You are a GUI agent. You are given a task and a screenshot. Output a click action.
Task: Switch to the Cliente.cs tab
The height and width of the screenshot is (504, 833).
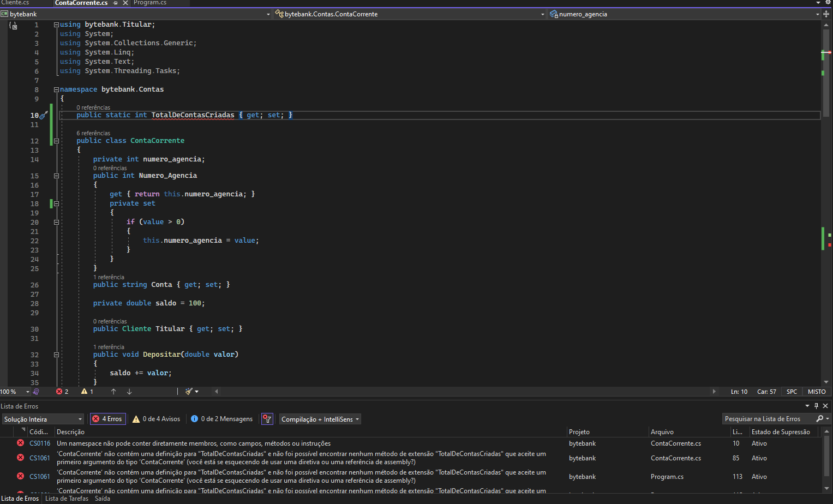[15, 3]
